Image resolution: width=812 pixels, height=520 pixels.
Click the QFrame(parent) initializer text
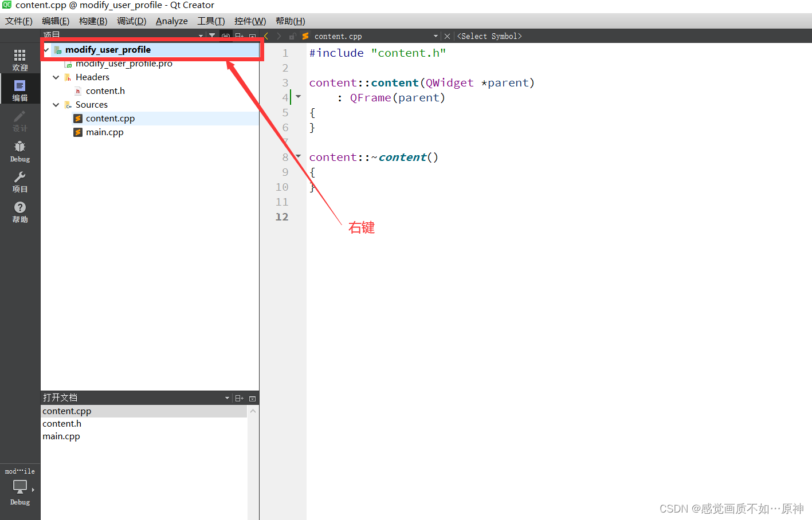point(397,98)
